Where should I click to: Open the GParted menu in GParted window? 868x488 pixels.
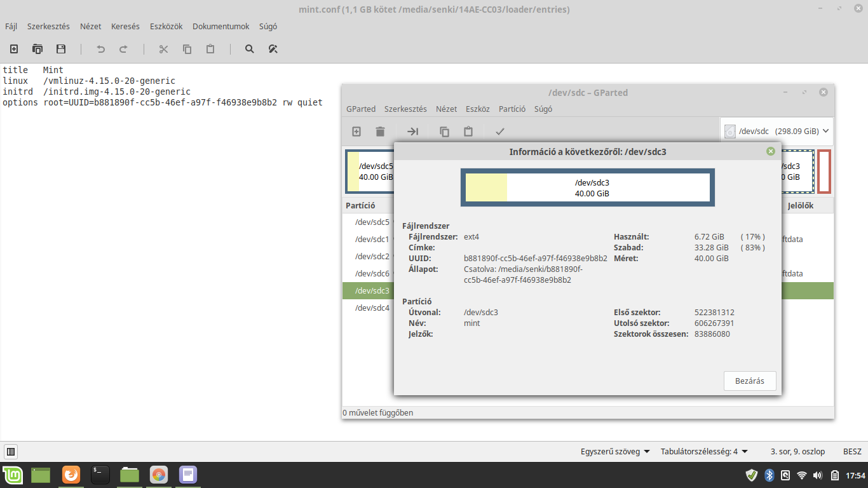point(361,109)
